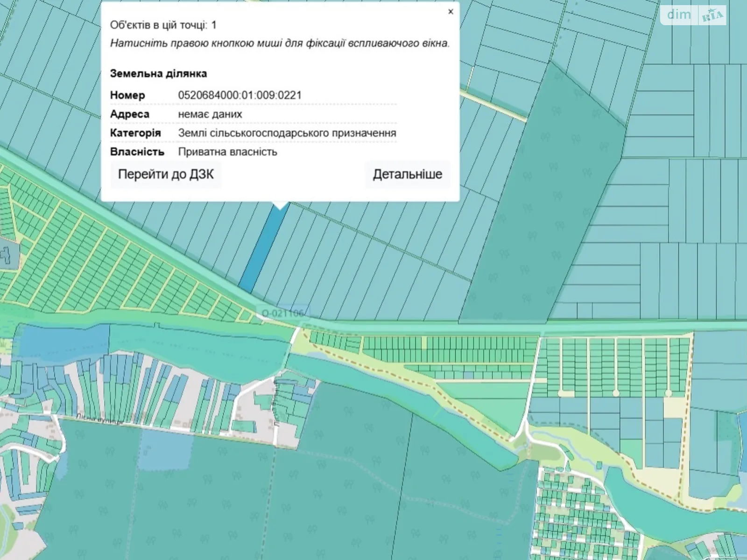
Task: Click the 'Номер' field label
Action: [127, 95]
